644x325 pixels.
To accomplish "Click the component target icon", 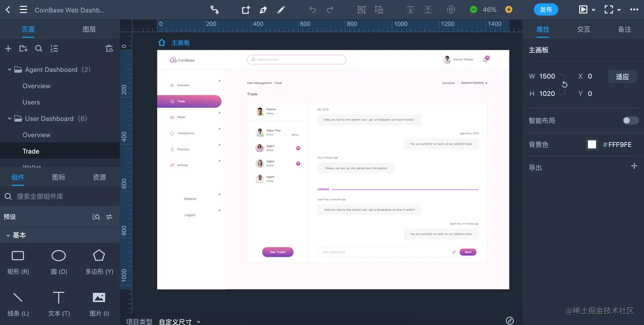I will click(x=451, y=9).
